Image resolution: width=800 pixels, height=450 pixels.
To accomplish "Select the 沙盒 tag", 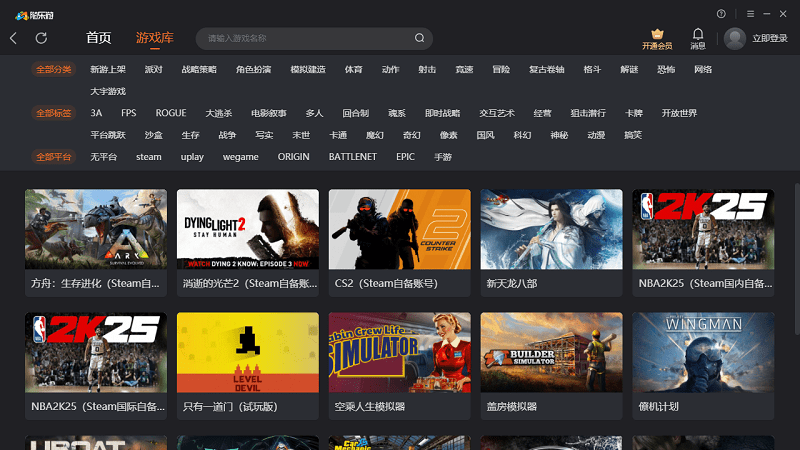I will pos(154,135).
